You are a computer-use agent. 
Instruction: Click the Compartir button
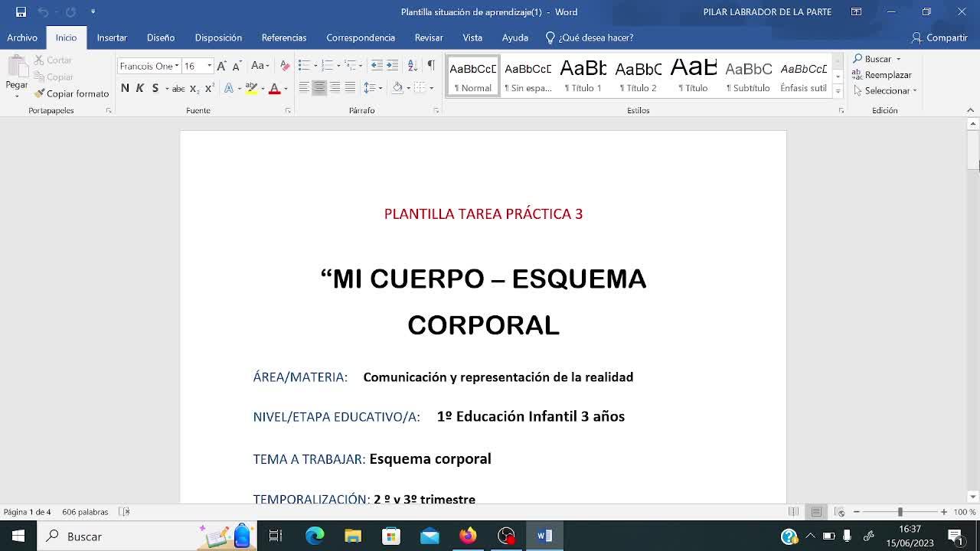point(939,37)
